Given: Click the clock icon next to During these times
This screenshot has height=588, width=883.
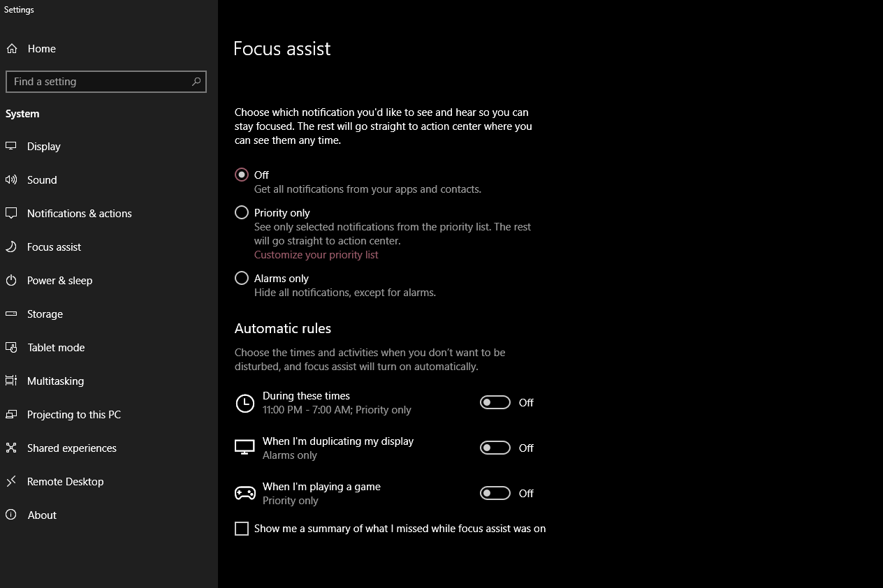Looking at the screenshot, I should pyautogui.click(x=245, y=402).
